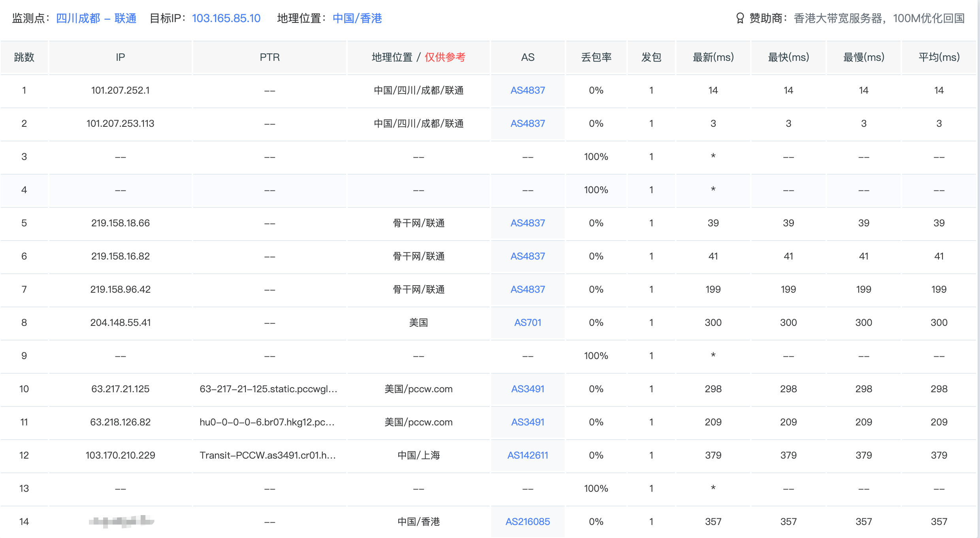
Task: Click the asterisk in hop 4 latest column
Action: tap(713, 189)
